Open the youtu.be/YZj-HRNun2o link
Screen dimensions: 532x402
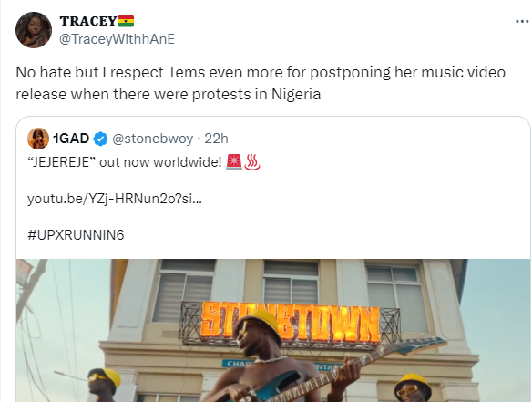[x=115, y=199]
